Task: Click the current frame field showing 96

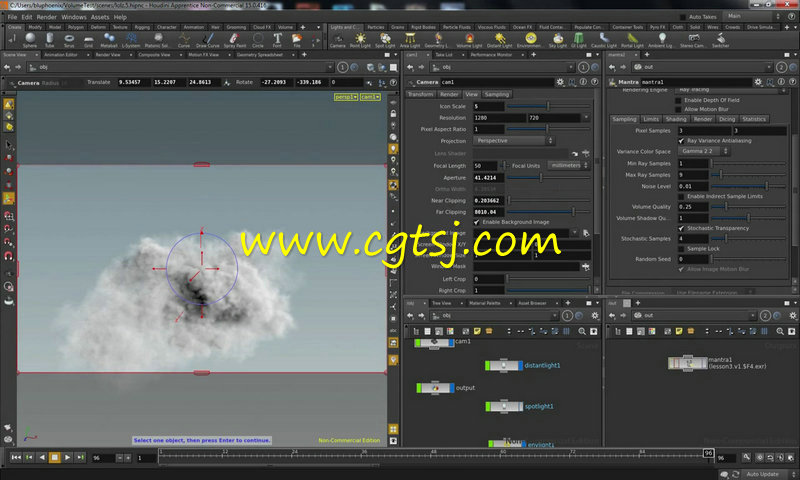Action: click(x=104, y=458)
